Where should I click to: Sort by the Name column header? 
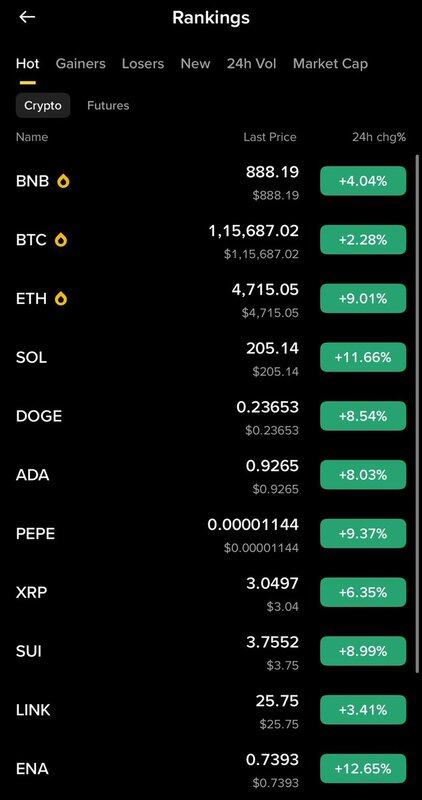tap(32, 137)
